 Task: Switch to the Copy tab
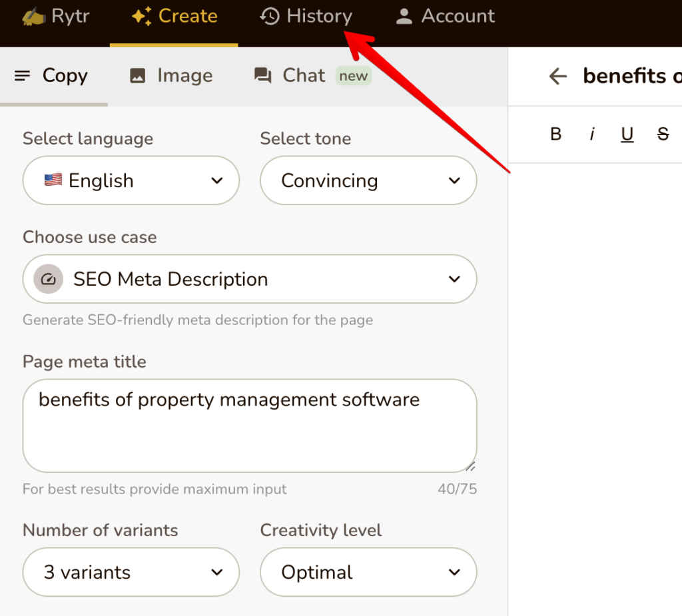[x=51, y=76]
